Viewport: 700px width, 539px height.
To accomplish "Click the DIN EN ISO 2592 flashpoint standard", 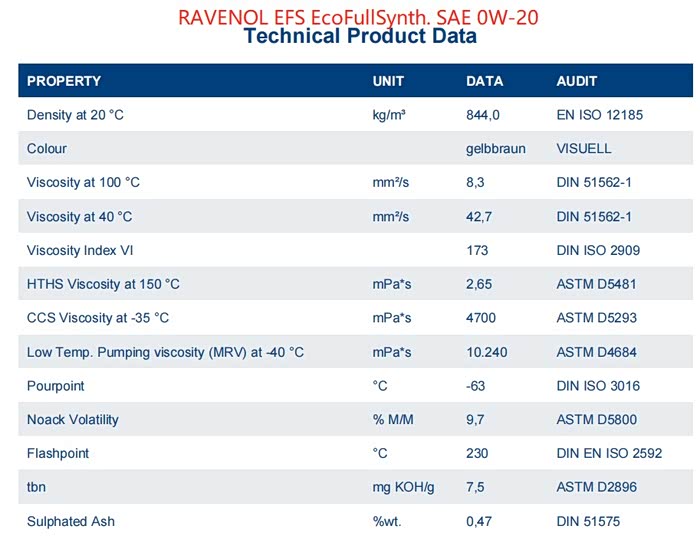I will (x=609, y=454).
